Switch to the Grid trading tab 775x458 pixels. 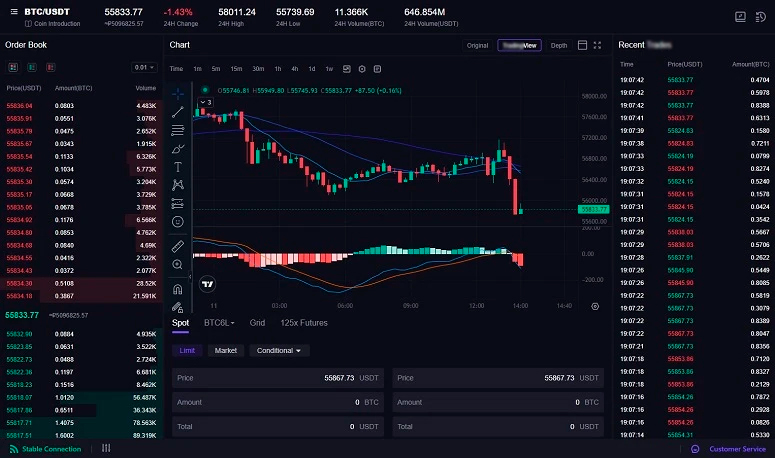(x=257, y=323)
